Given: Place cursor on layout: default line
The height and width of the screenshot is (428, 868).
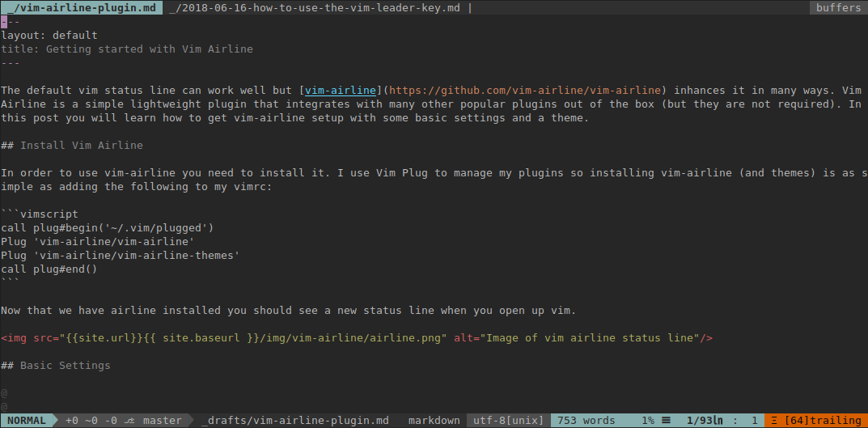Looking at the screenshot, I should pyautogui.click(x=49, y=36).
